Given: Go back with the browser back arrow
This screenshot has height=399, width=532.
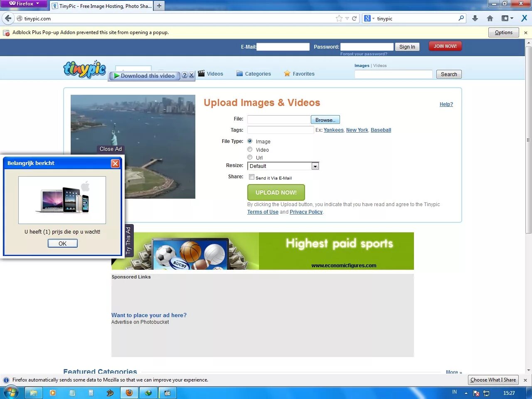Looking at the screenshot, I should [8, 18].
